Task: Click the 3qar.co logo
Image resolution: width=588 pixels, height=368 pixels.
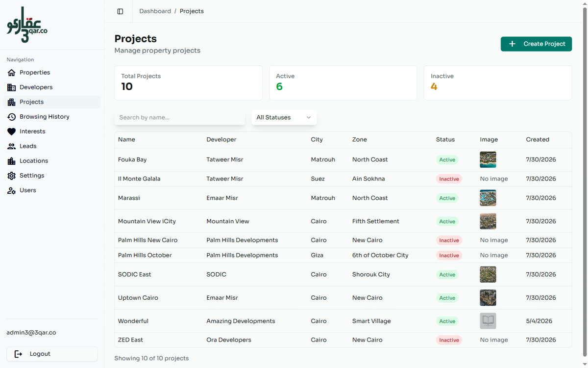Action: (27, 25)
